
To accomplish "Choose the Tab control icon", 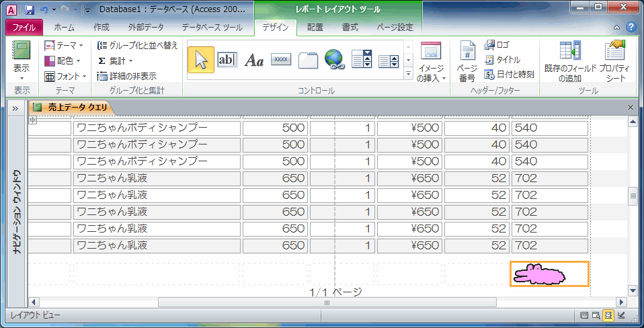I will [308, 60].
